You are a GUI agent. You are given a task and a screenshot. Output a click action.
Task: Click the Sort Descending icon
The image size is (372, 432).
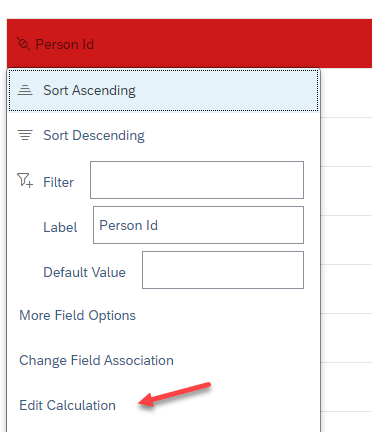pos(25,135)
